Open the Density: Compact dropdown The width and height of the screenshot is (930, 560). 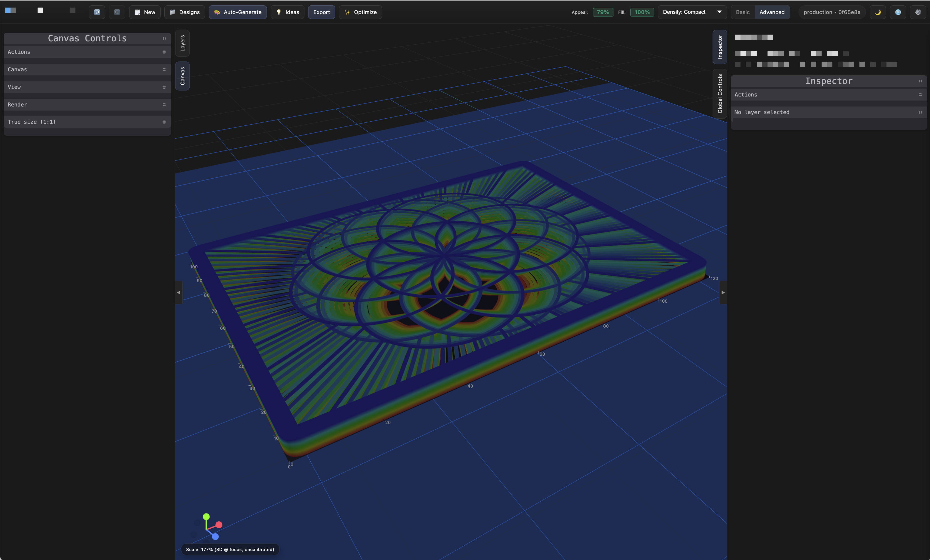692,12
